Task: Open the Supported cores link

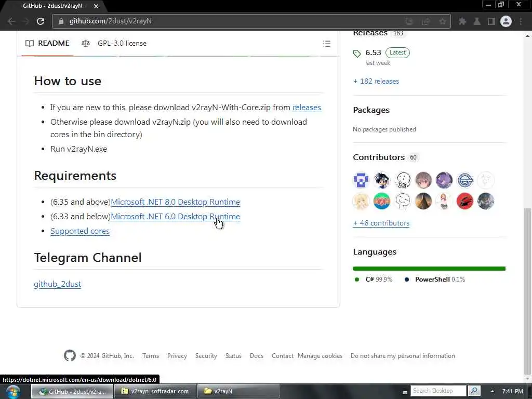Action: click(80, 231)
